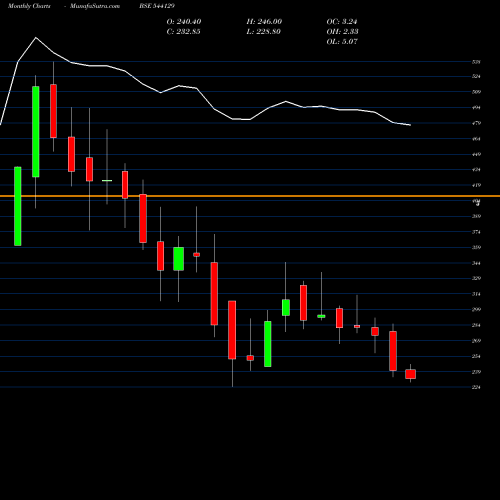The image size is (500, 500).
Task: Click the 'Monthly Charts' title text
Action: (x=29, y=6)
